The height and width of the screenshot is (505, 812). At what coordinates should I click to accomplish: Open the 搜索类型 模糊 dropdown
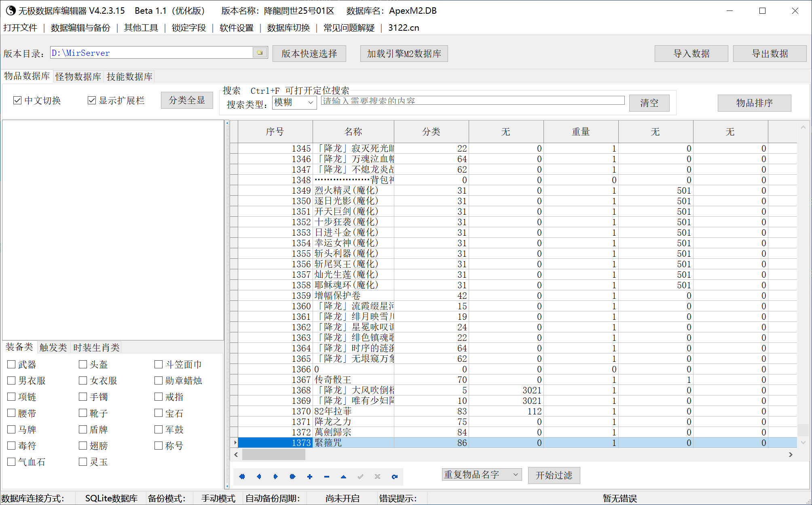point(294,102)
